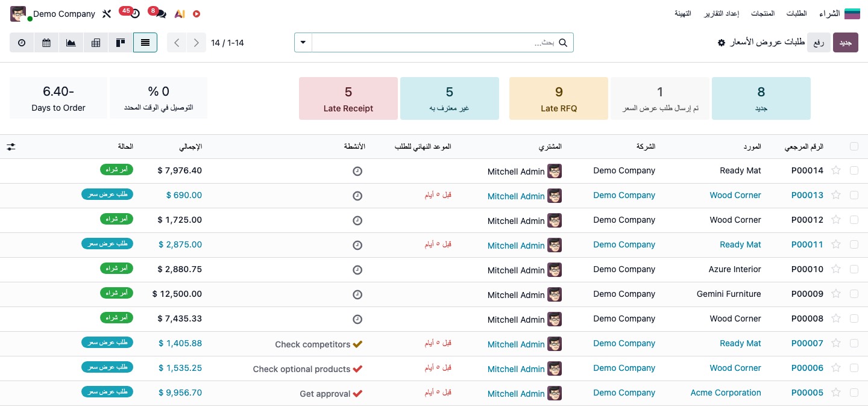
Task: Open optional columns adjust icon
Action: 11,146
